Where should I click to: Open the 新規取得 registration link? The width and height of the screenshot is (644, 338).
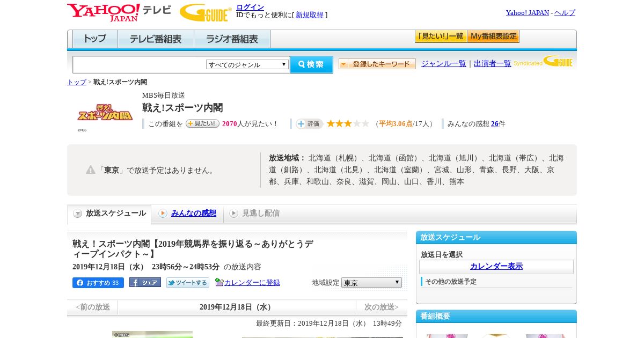[x=310, y=15]
